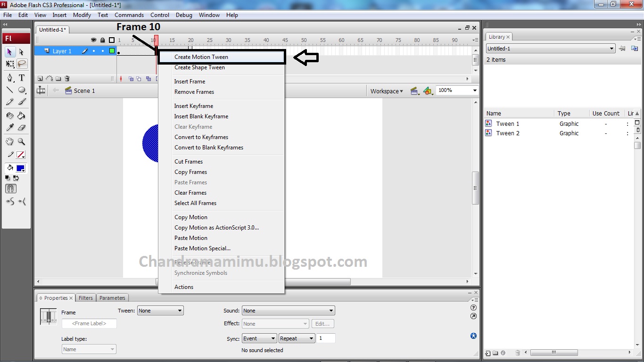Image resolution: width=644 pixels, height=362 pixels.
Task: Click the Edit Scene clapperboard icon
Action: tap(415, 90)
